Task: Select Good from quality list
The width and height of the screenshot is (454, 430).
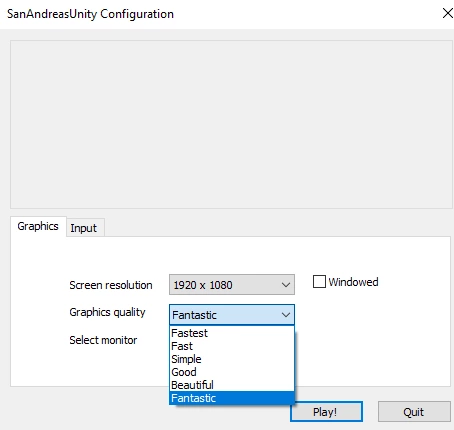Action: click(232, 372)
